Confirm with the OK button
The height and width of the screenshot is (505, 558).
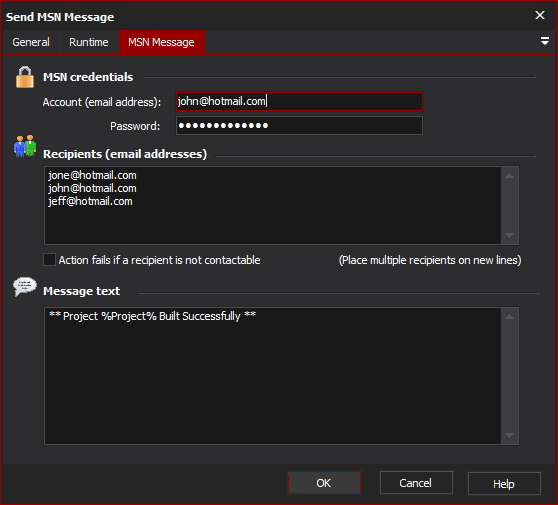point(324,483)
